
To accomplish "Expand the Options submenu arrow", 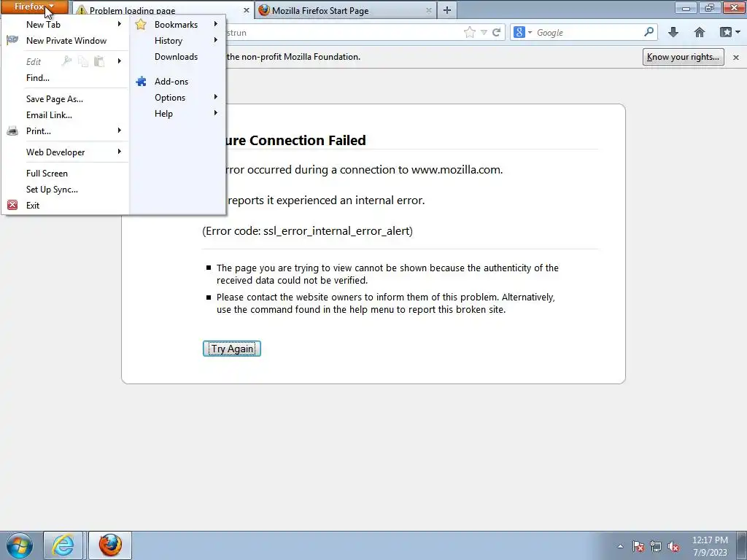I will click(216, 97).
